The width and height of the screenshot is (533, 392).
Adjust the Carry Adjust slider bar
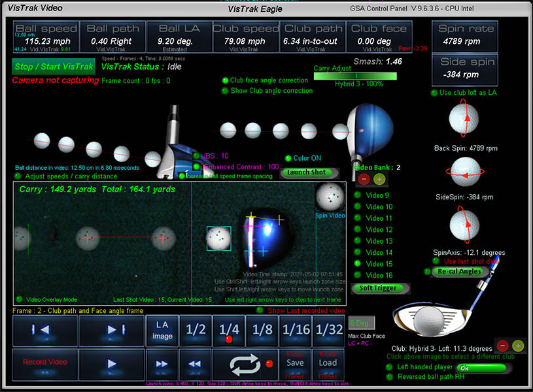(355, 76)
